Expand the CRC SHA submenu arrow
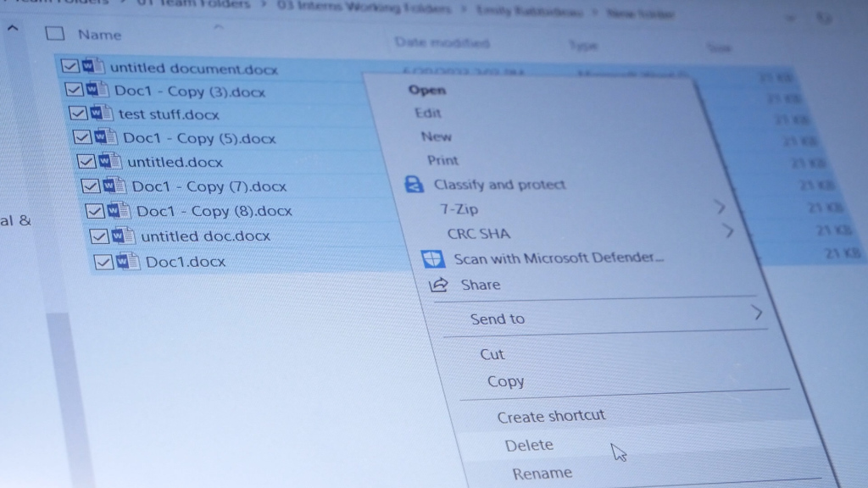Screen dimensions: 868x488 pyautogui.click(x=728, y=230)
